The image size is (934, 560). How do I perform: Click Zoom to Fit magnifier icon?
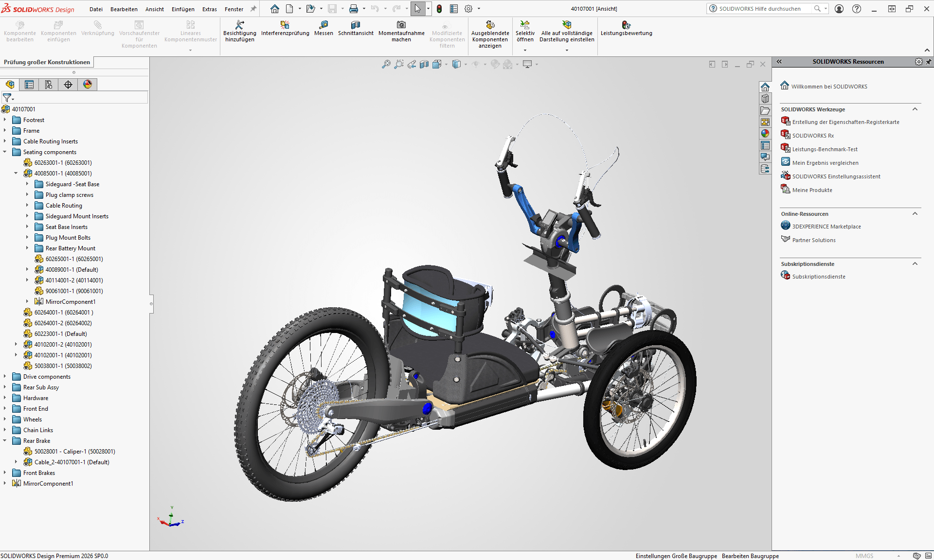click(386, 64)
